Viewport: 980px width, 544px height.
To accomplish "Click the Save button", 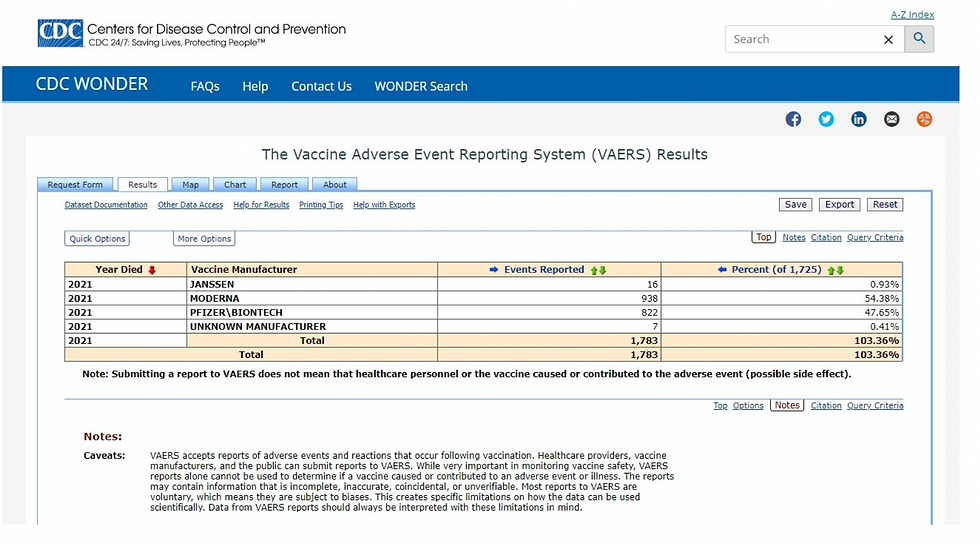I will (x=796, y=204).
